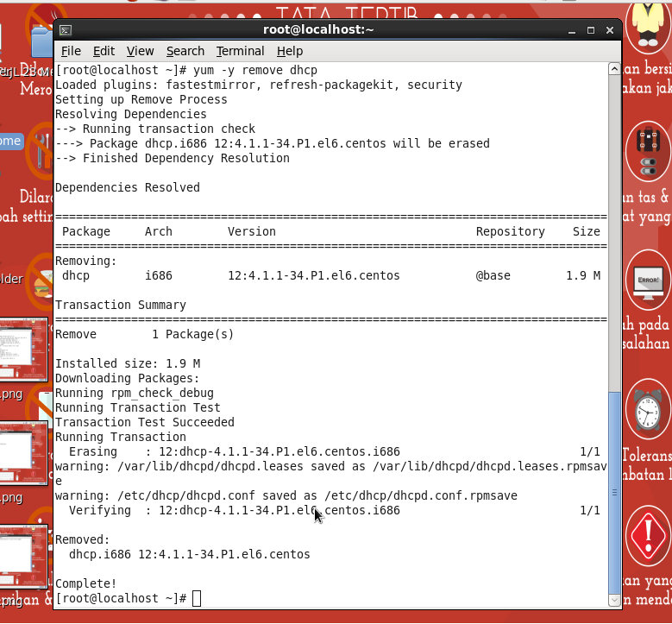Click 'Downloading Packages:' line
672x624 pixels.
pos(128,378)
